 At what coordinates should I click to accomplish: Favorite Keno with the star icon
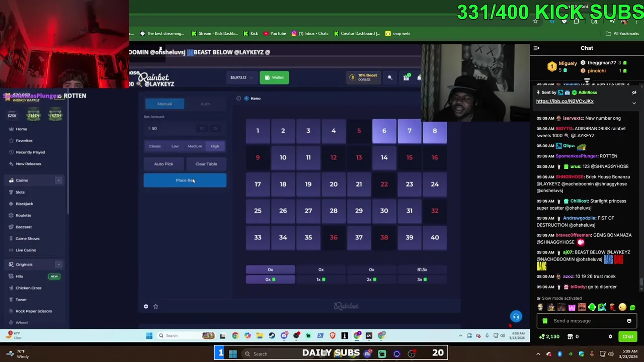point(155,306)
